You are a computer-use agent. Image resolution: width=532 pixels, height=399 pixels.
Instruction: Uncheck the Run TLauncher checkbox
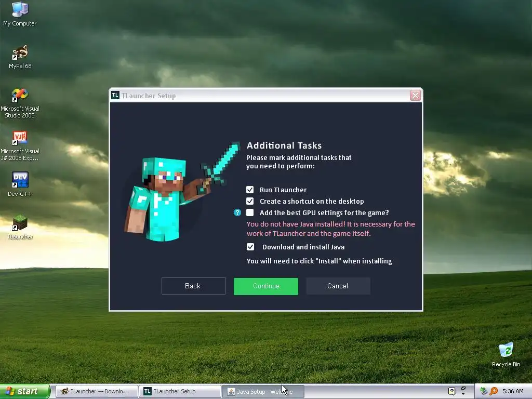coord(250,190)
